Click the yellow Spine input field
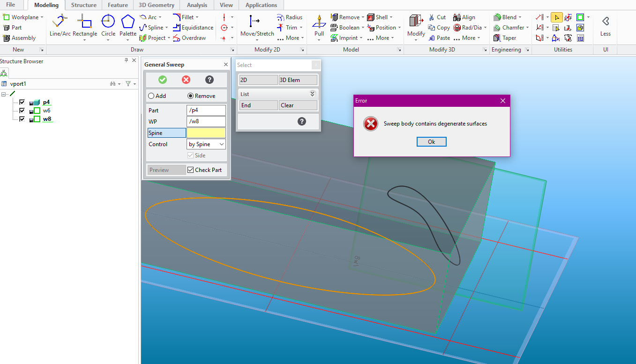Image resolution: width=636 pixels, height=364 pixels. (206, 133)
